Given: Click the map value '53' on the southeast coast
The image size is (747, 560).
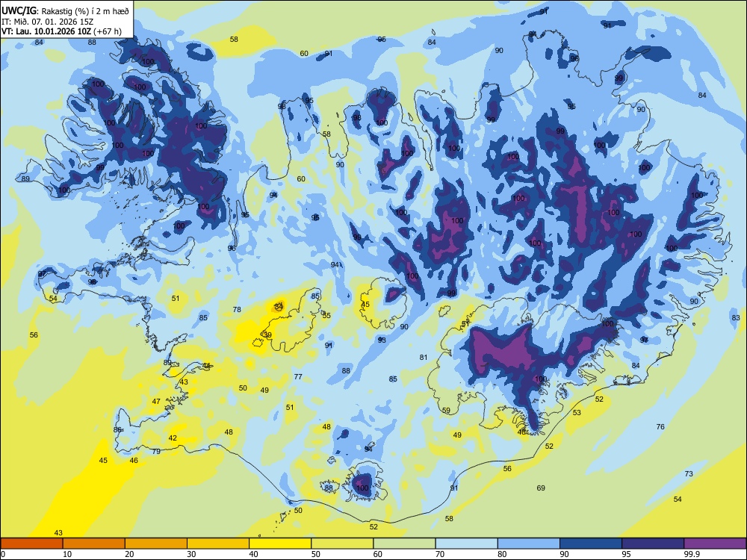Looking at the screenshot, I should [577, 412].
